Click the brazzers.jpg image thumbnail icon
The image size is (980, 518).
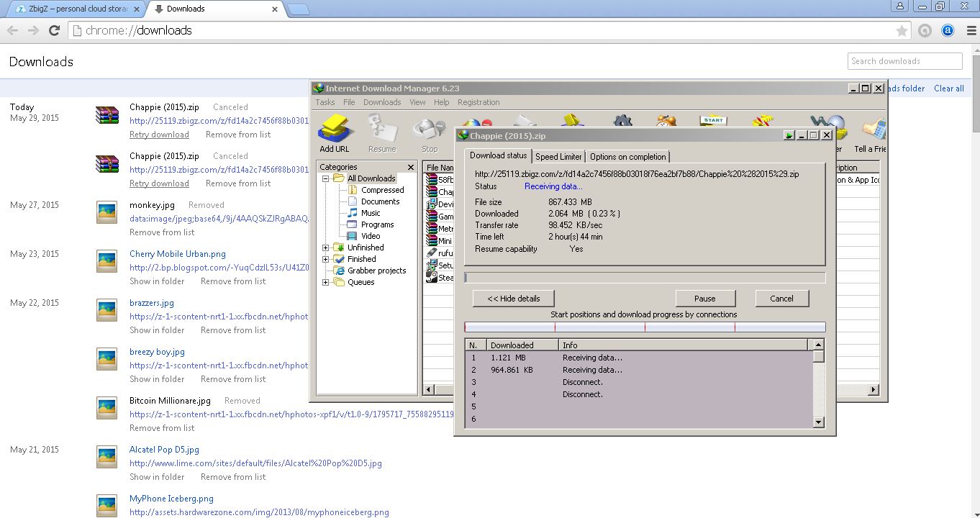[107, 310]
